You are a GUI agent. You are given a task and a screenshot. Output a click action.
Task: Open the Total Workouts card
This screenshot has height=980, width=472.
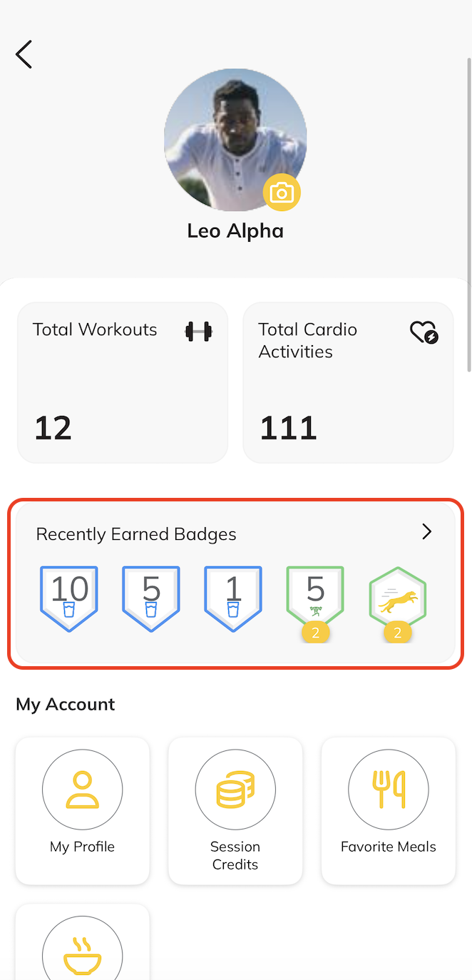[x=123, y=383]
